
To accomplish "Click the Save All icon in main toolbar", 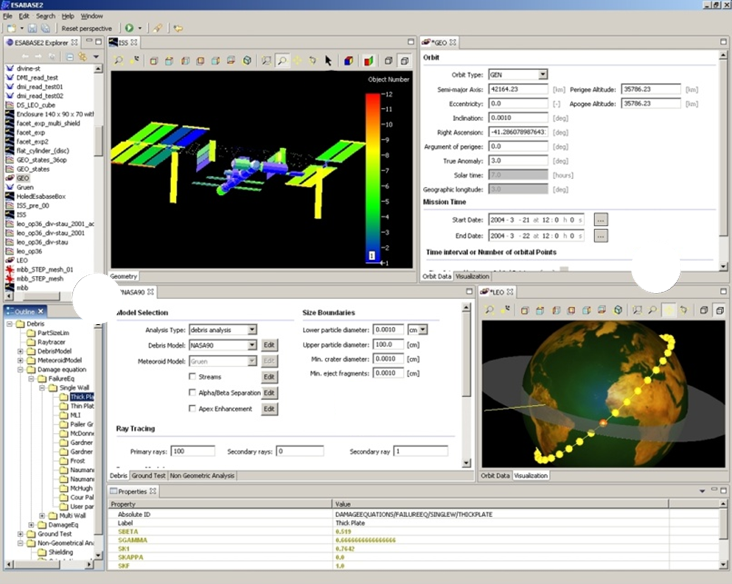I will tap(45, 28).
